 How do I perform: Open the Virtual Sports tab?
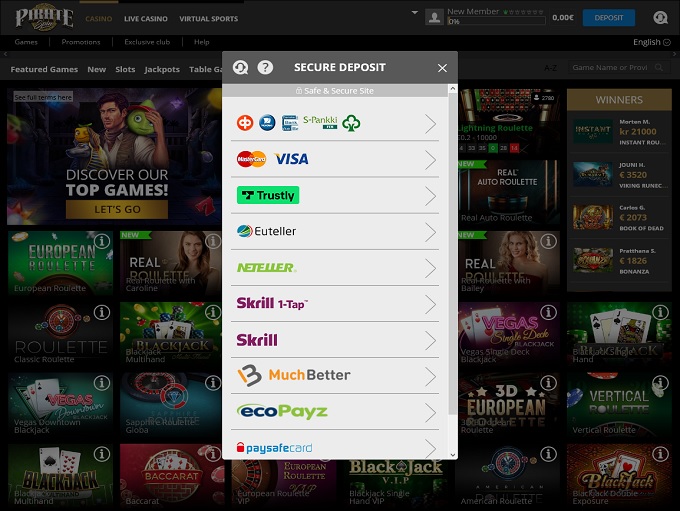tap(208, 19)
